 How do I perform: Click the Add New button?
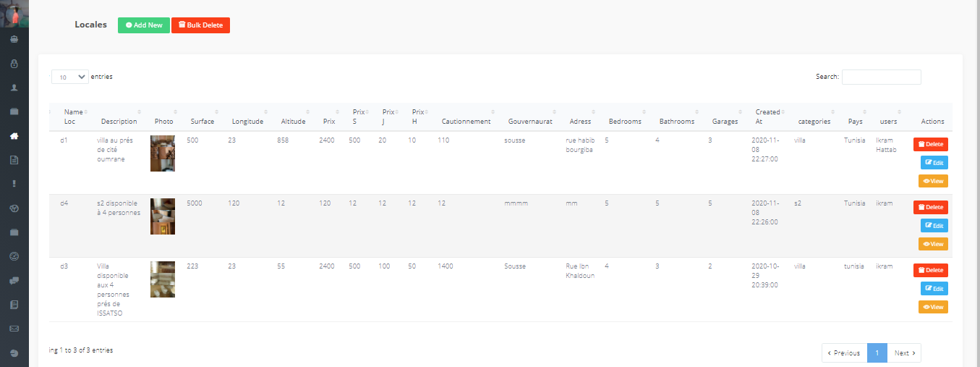(143, 25)
